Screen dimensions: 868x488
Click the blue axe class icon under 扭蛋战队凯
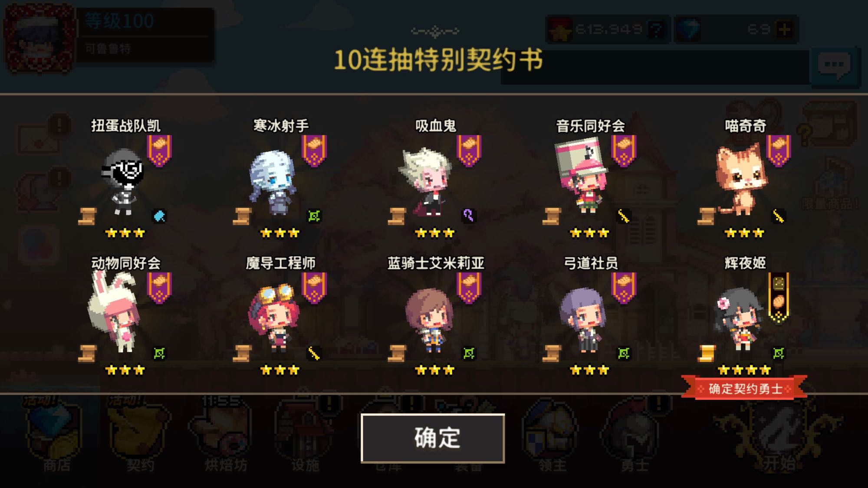159,216
